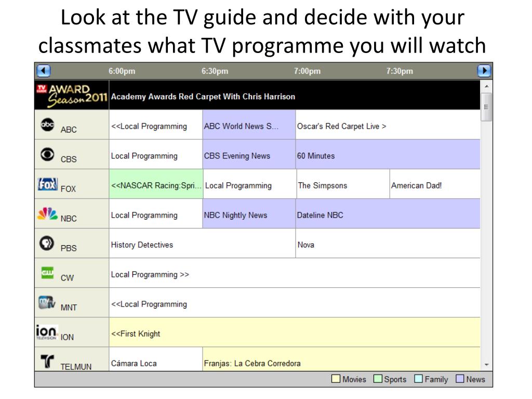
Task: Select the FOX channel logo
Action: [x=47, y=184]
